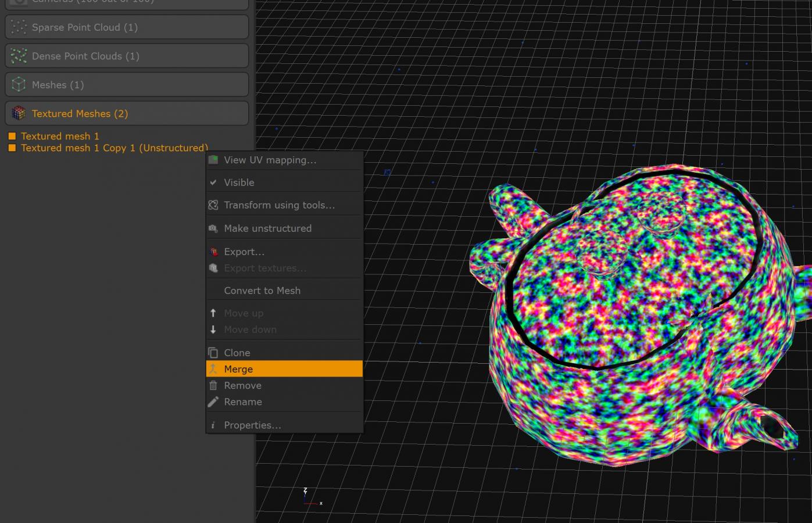This screenshot has height=523, width=812.
Task: Click the Remove trash icon
Action: pos(213,385)
